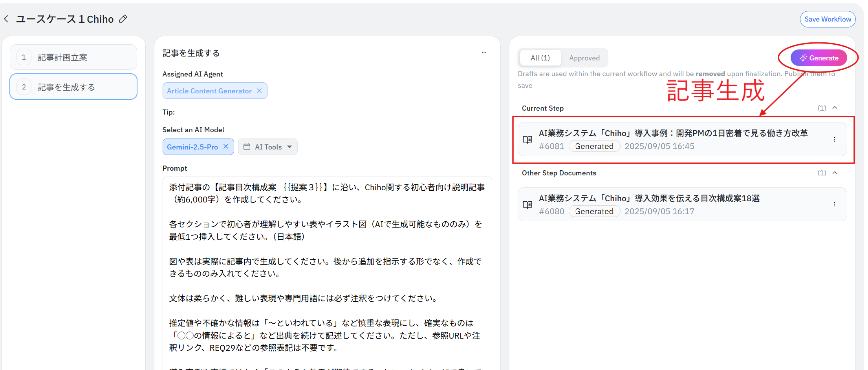Remove the Gemini-2.5-Pro model tag
This screenshot has width=868, height=370.
226,146
